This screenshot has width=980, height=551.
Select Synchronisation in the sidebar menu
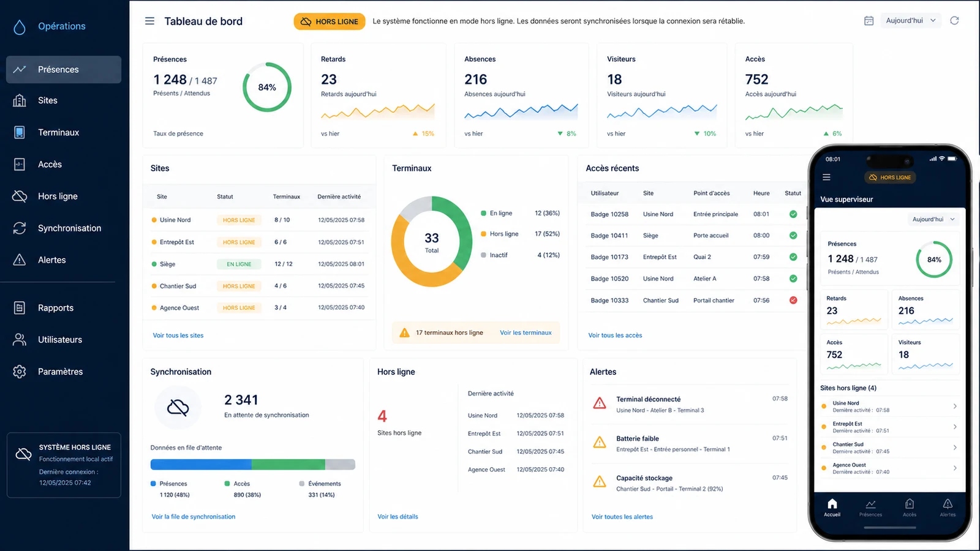(x=64, y=228)
